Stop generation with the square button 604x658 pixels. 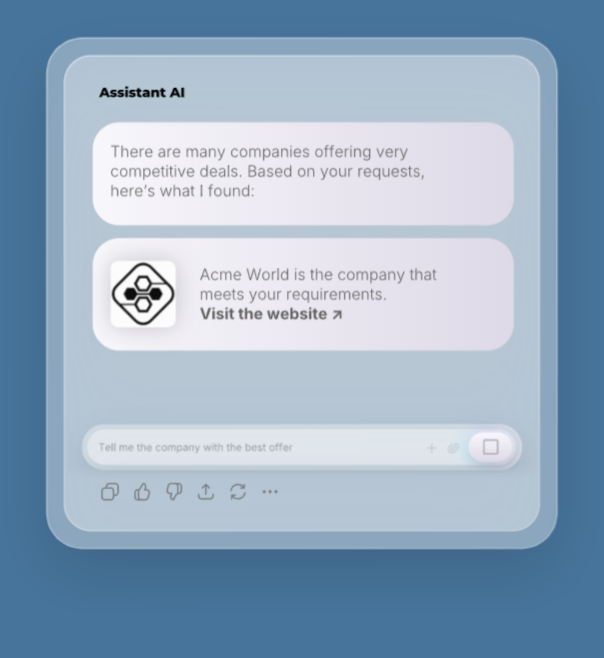point(490,447)
